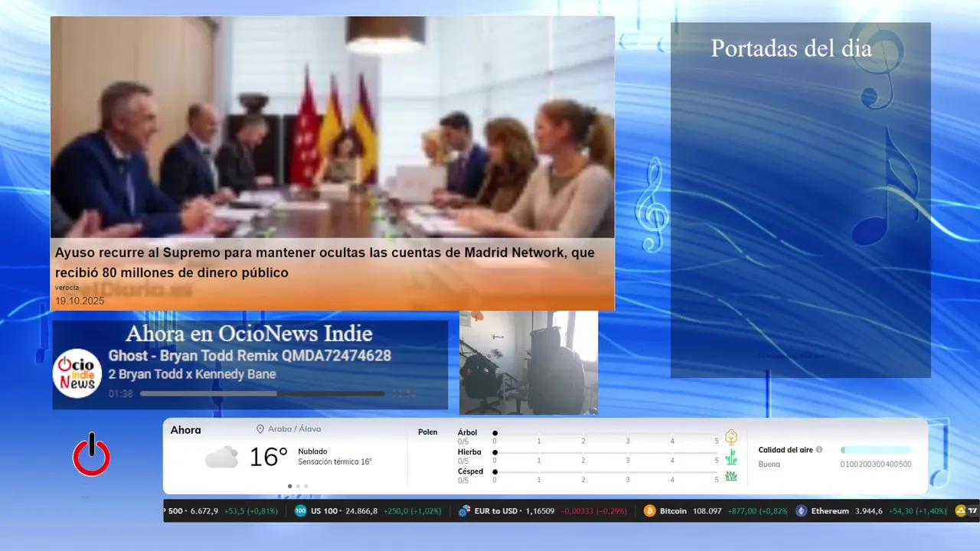The width and height of the screenshot is (980, 551).
Task: Click the Portadas del dia blue panel
Action: coord(801,201)
